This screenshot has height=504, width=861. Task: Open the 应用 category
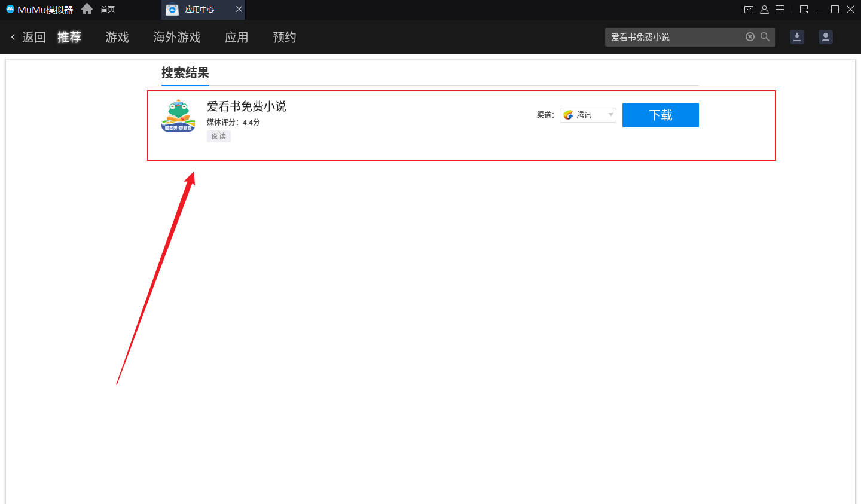click(x=237, y=37)
